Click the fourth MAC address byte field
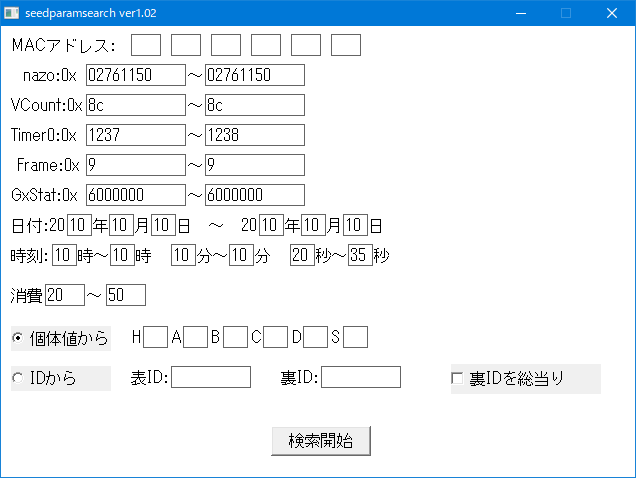This screenshot has height=478, width=636. (x=266, y=45)
